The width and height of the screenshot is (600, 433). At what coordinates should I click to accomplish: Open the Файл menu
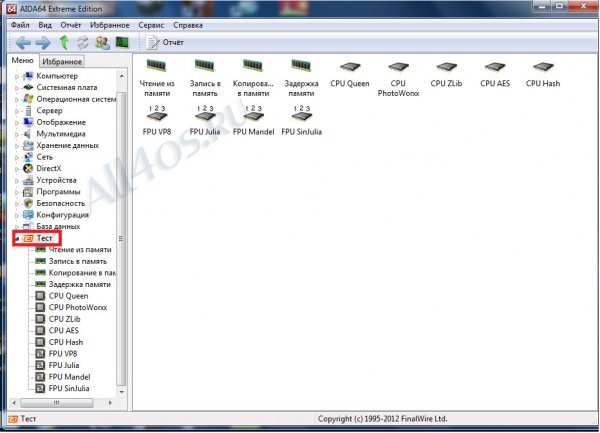(20, 25)
